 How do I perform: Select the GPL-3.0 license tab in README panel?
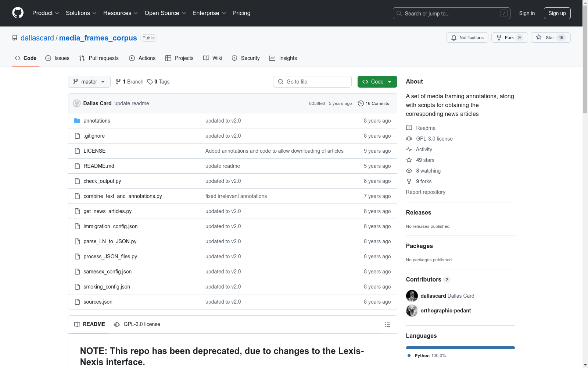coord(137,324)
